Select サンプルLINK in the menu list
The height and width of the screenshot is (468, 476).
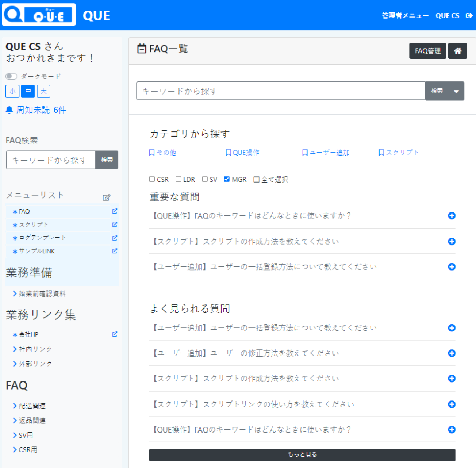point(37,251)
